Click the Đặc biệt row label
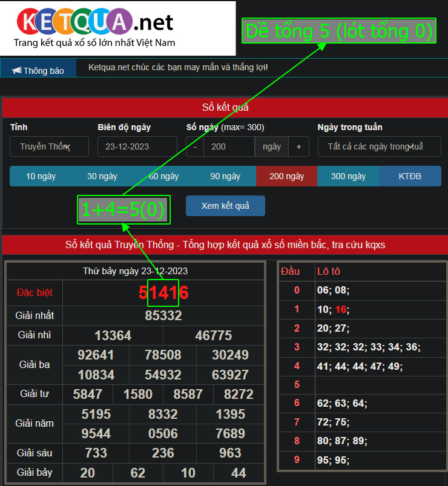448x486 pixels. point(35,292)
